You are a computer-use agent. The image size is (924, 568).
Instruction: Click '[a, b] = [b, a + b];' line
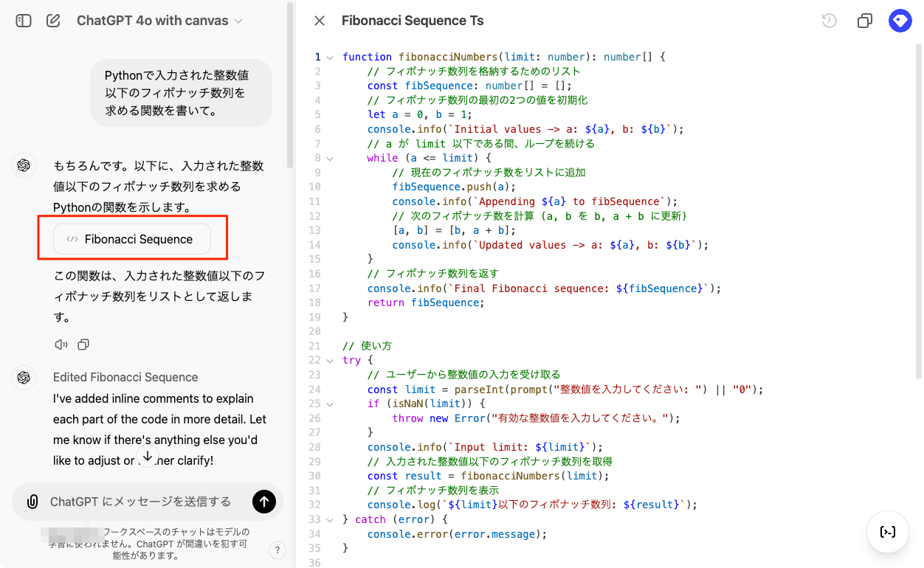pyautogui.click(x=454, y=230)
